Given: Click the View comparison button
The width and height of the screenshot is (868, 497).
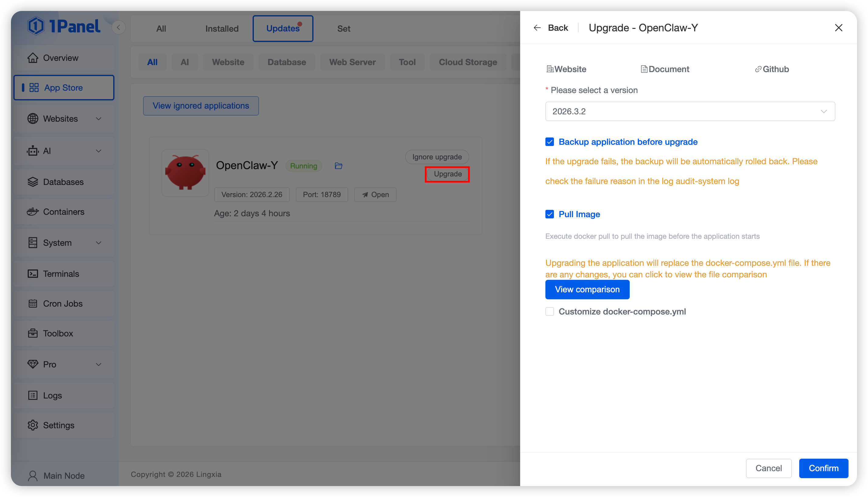Looking at the screenshot, I should (587, 290).
